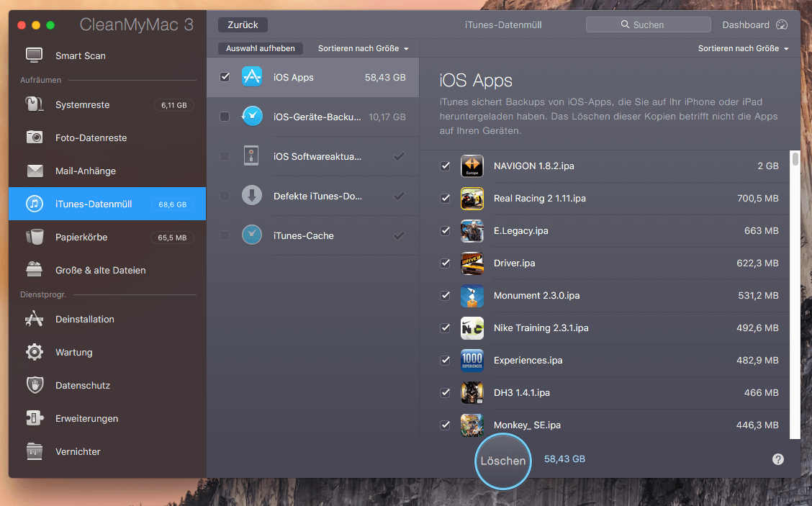Uncheck Monkey_ SE.ipa checkbox
The width and height of the screenshot is (812, 506).
446,425
